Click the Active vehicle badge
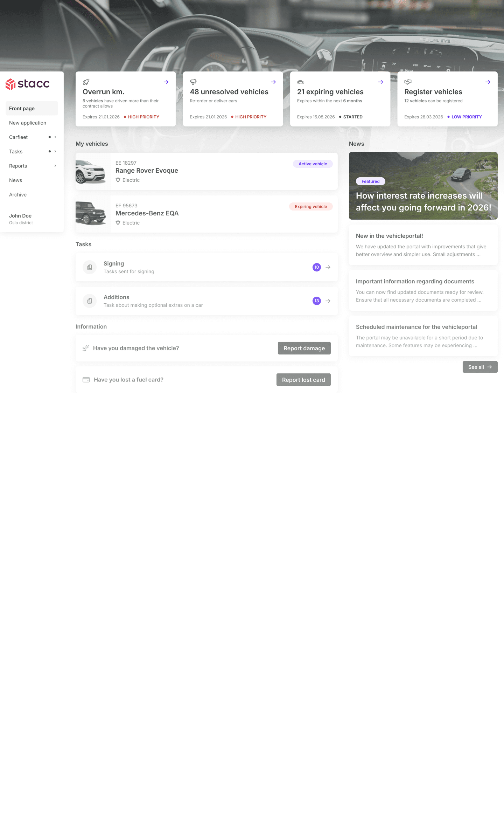 [313, 164]
